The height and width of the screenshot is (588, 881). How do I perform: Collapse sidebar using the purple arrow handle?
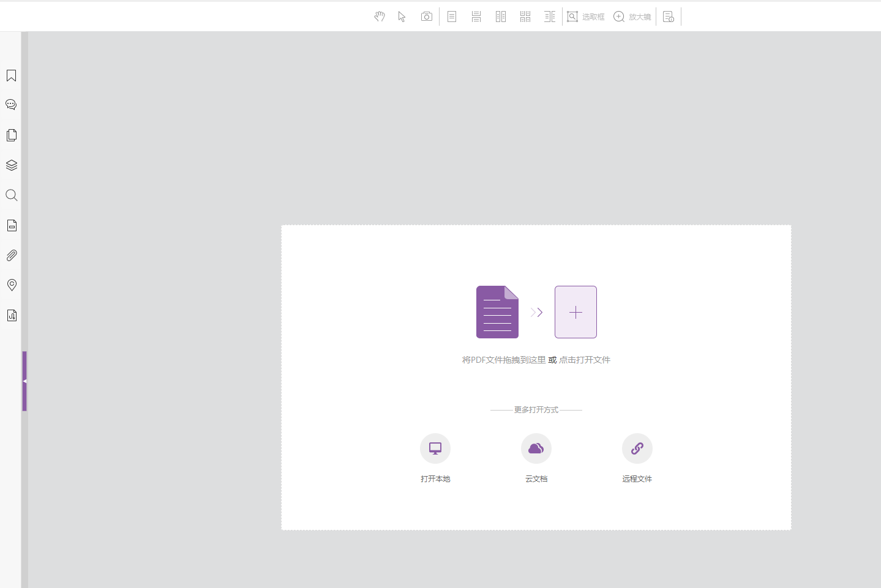tap(24, 381)
